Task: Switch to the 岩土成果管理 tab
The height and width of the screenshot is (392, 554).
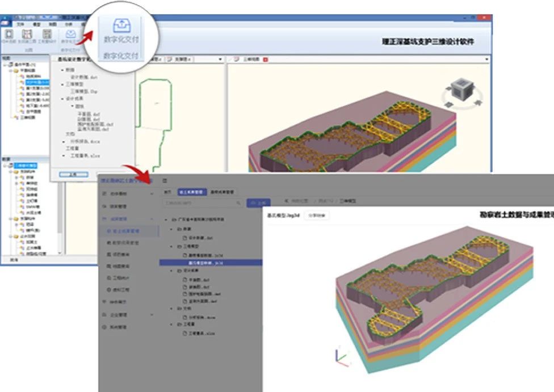Action: [192, 192]
